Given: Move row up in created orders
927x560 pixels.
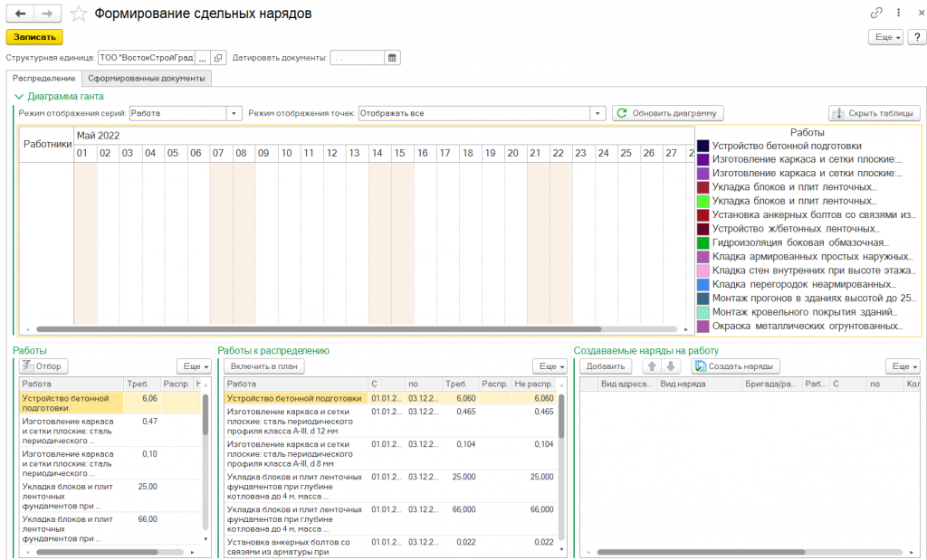Looking at the screenshot, I should tap(649, 366).
